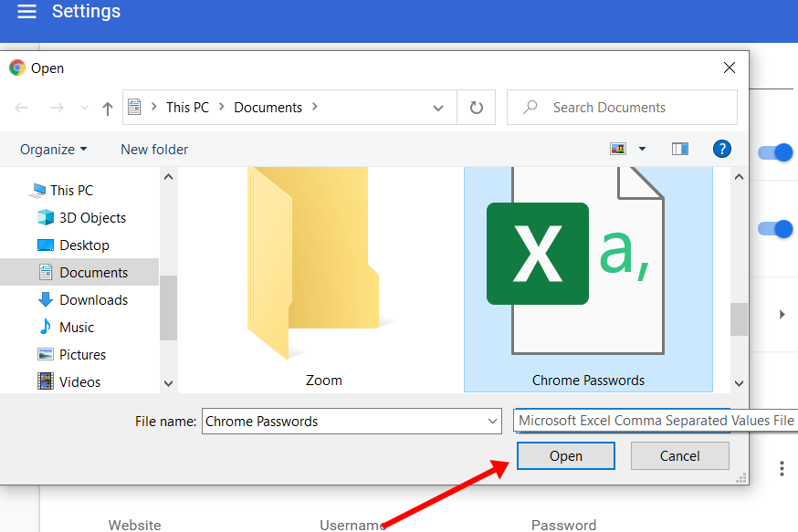Click the change view icon

coord(619,149)
